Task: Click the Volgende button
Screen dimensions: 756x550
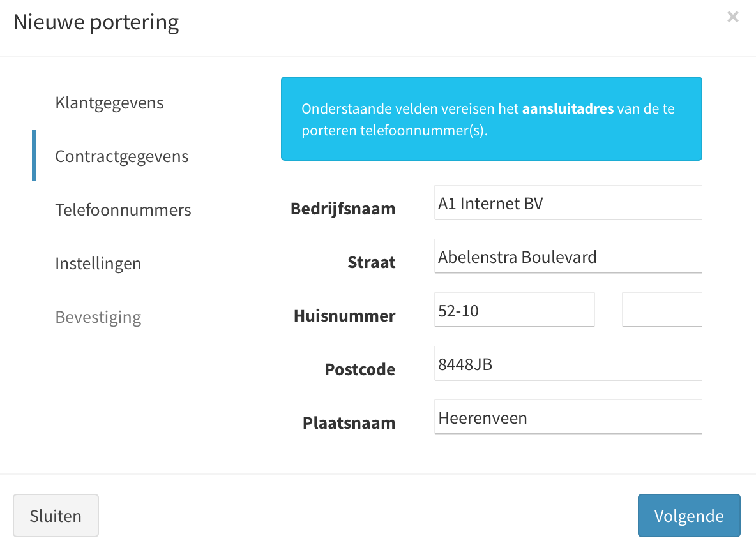Action: (x=689, y=516)
